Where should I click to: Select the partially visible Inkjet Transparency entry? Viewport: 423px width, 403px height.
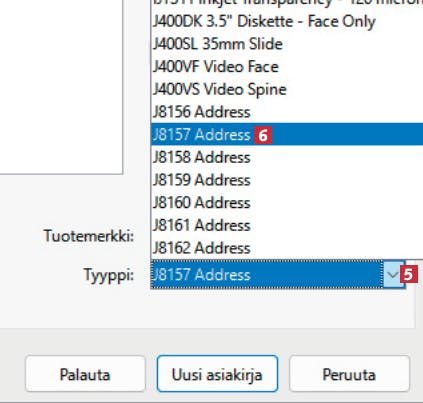pos(287,3)
